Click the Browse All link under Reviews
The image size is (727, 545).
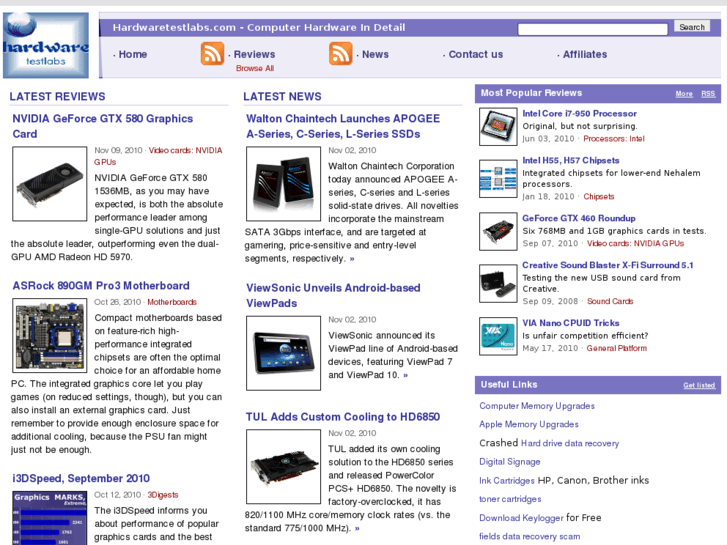click(255, 68)
